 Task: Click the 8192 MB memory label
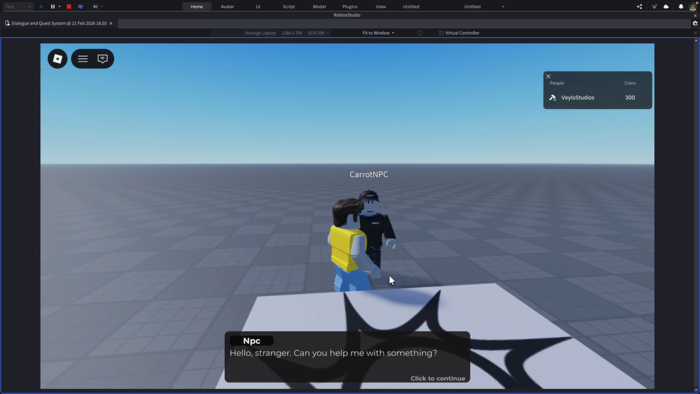click(x=316, y=33)
